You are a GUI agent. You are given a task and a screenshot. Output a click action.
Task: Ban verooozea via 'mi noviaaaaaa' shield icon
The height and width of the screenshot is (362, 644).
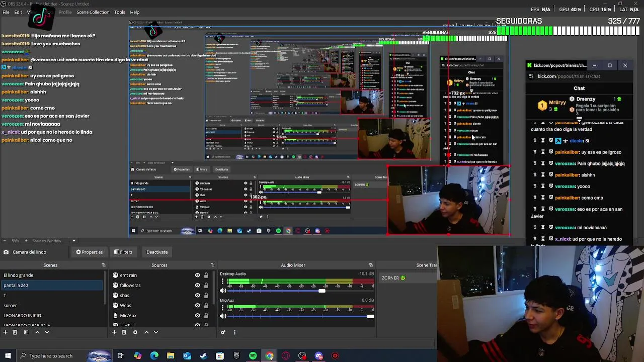pos(551,227)
